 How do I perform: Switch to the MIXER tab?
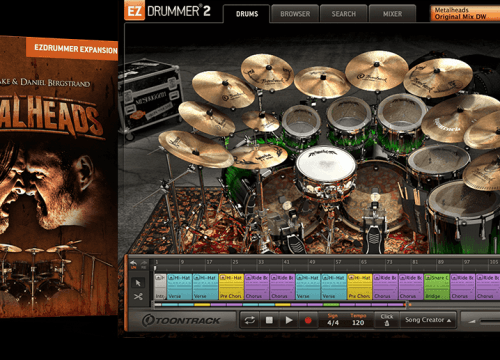(x=392, y=14)
